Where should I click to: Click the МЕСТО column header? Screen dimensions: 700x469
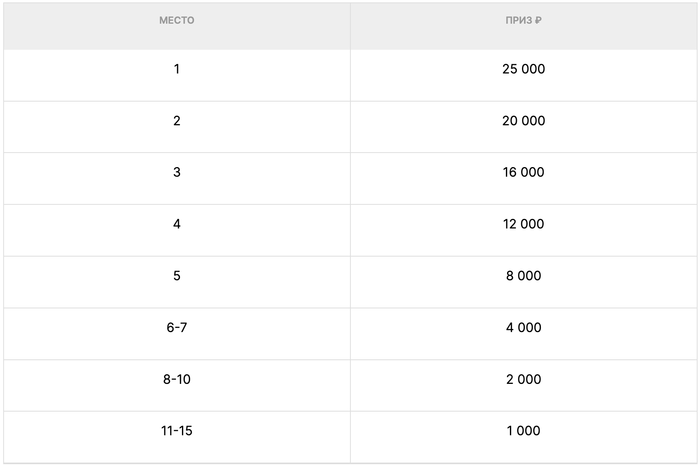[x=176, y=21]
